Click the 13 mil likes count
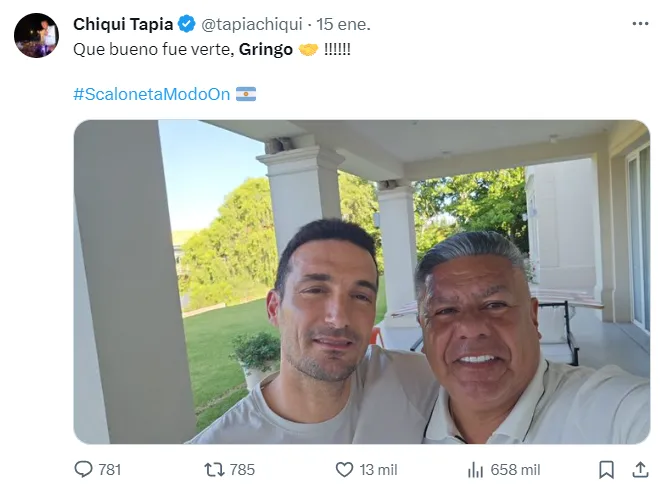Viewport: 662px width, 489px height. [x=378, y=470]
